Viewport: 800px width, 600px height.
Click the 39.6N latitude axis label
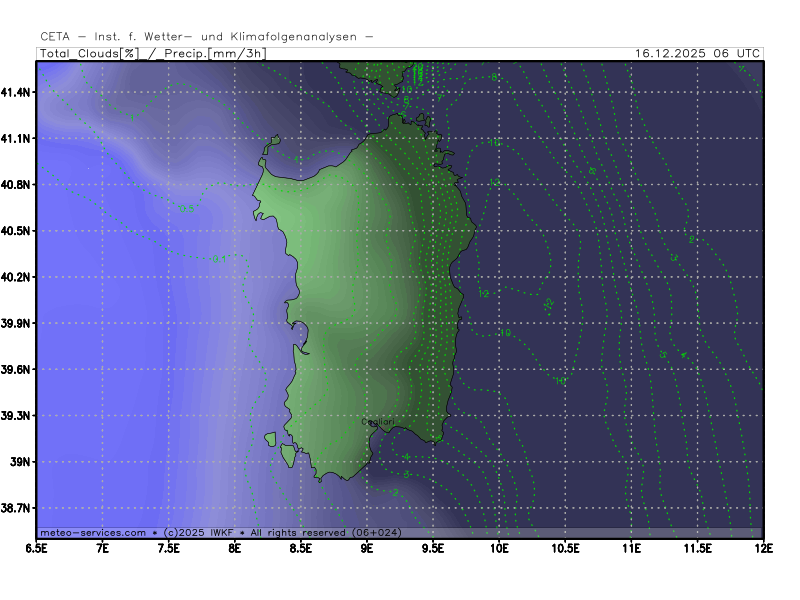[18, 370]
